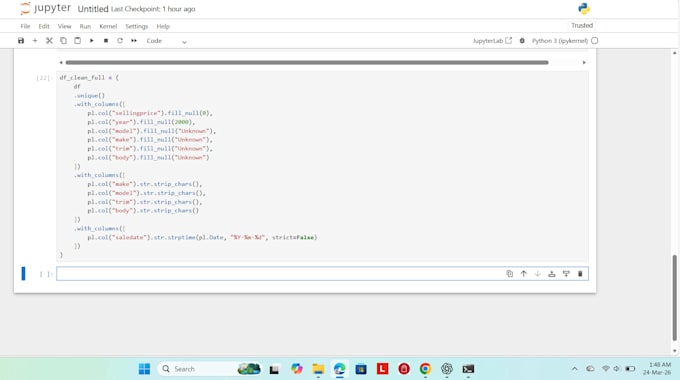680x380 pixels.
Task: Open the Run menu
Action: click(x=85, y=26)
